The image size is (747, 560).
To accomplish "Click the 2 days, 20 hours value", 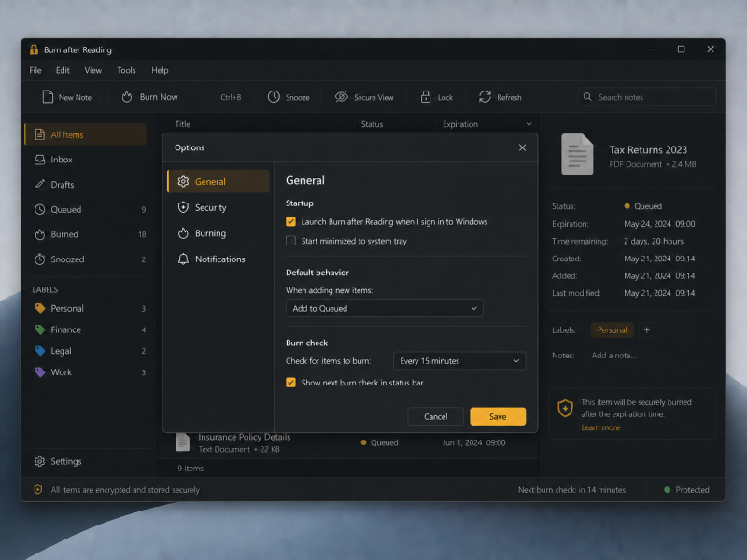I will pos(654,241).
